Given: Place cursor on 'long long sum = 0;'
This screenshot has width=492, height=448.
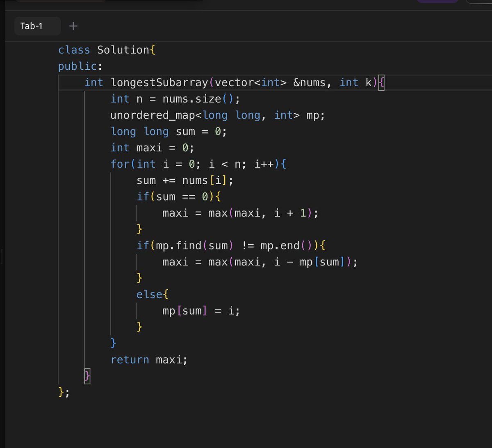Looking at the screenshot, I should [169, 132].
